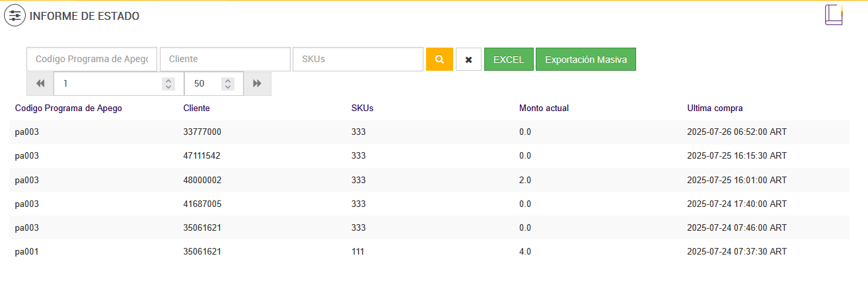This screenshot has width=868, height=285.
Task: Export results with the EXCEL button
Action: [509, 59]
